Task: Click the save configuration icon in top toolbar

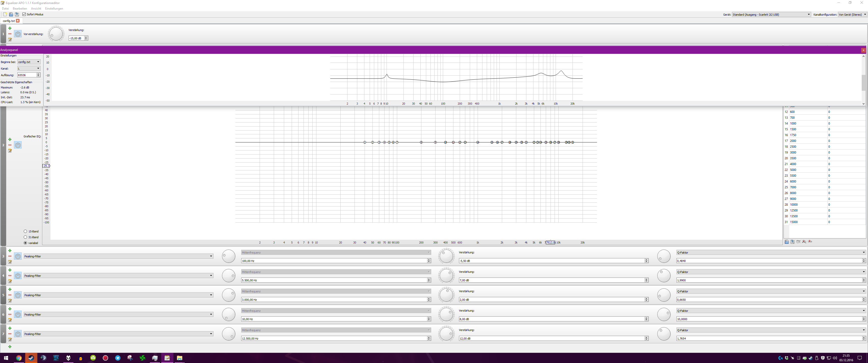Action: click(x=17, y=14)
